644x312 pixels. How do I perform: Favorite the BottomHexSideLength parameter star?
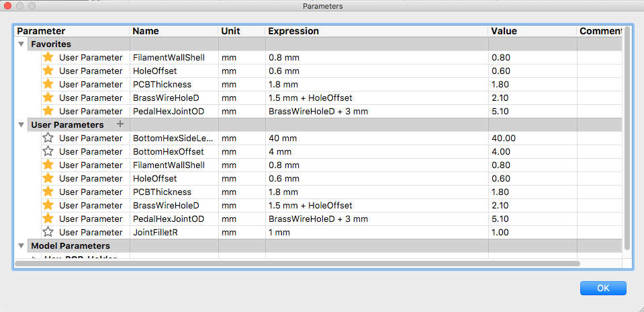pos(48,138)
